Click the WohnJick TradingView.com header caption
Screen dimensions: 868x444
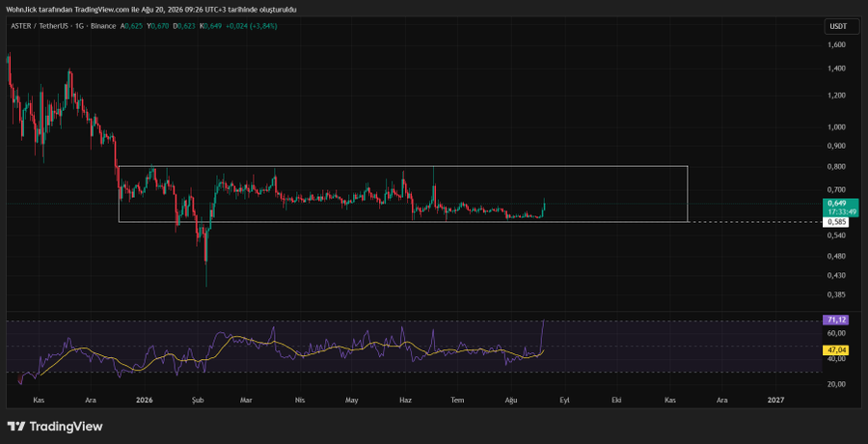[x=150, y=10]
